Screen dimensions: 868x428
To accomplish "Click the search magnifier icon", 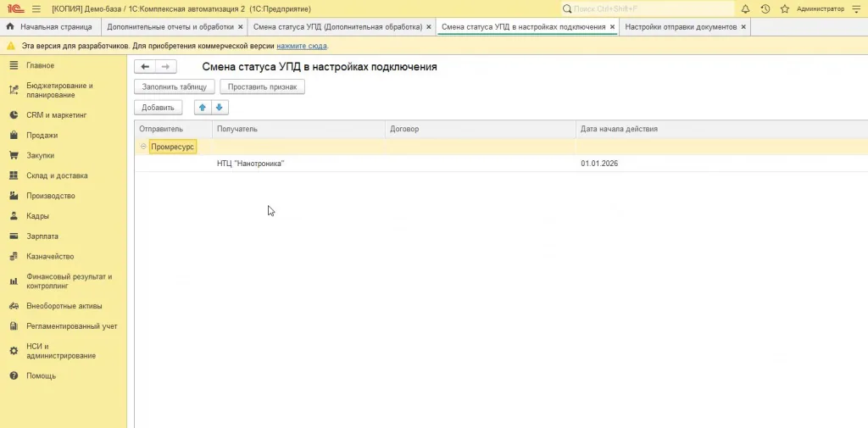I will (567, 8).
